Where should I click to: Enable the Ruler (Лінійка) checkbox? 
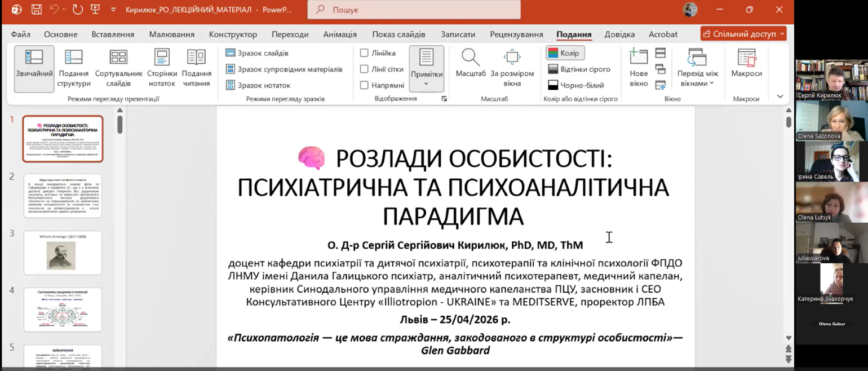pyautogui.click(x=364, y=53)
